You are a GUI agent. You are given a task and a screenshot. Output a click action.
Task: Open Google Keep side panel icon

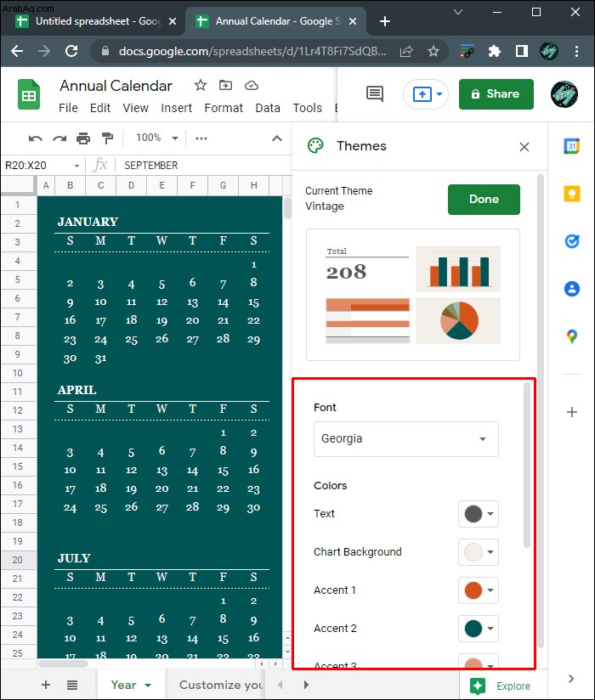tap(572, 194)
